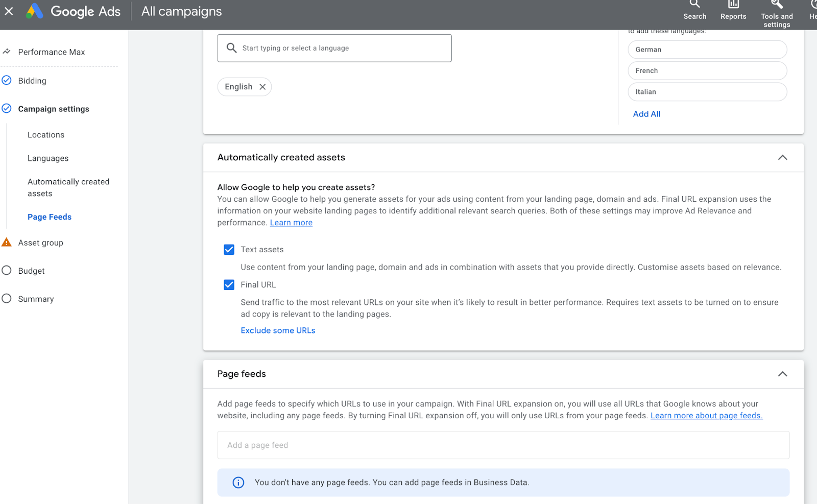Click Exclude some URLs link
This screenshot has width=817, height=504.
click(x=278, y=330)
